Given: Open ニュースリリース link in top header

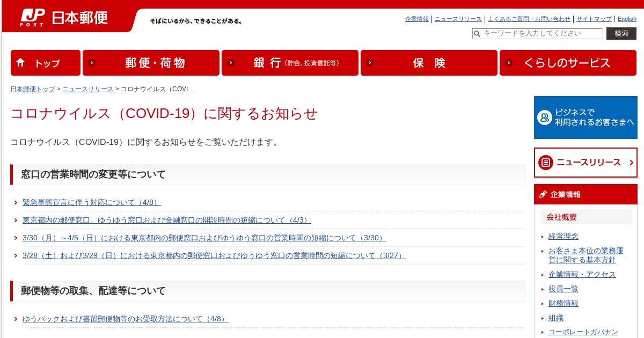Looking at the screenshot, I should (x=458, y=19).
